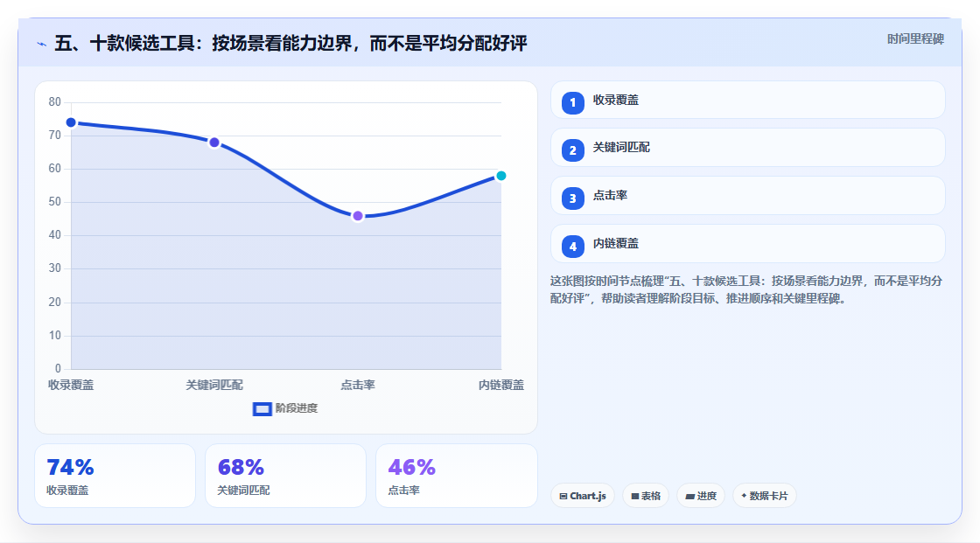Click the lightning icon beside the section title
This screenshot has width=980, height=543.
click(x=42, y=44)
